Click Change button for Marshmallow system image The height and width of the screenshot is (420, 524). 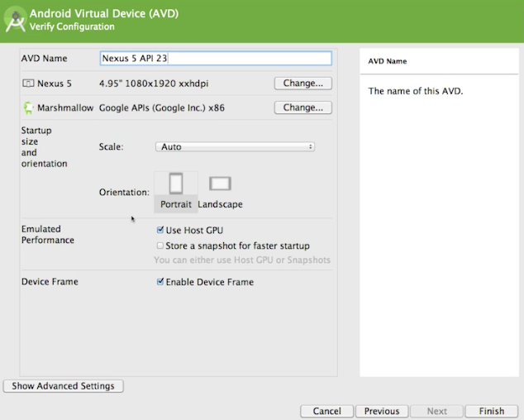tap(303, 107)
